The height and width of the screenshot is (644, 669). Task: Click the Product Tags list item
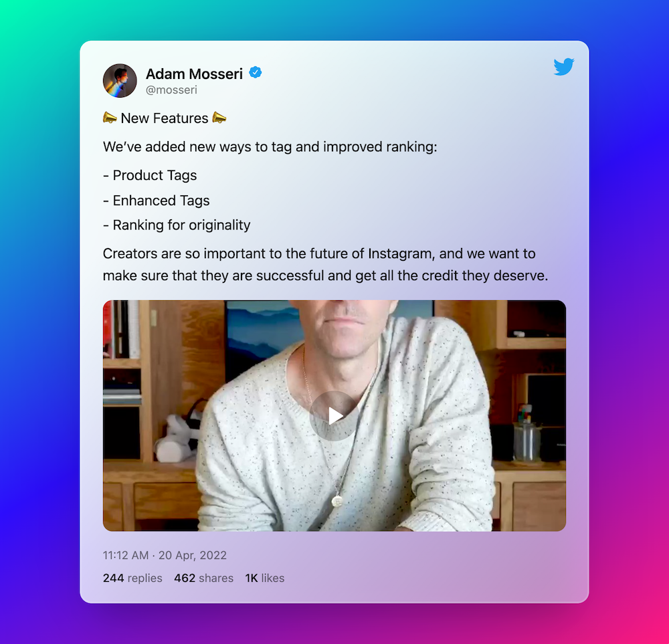[150, 175]
